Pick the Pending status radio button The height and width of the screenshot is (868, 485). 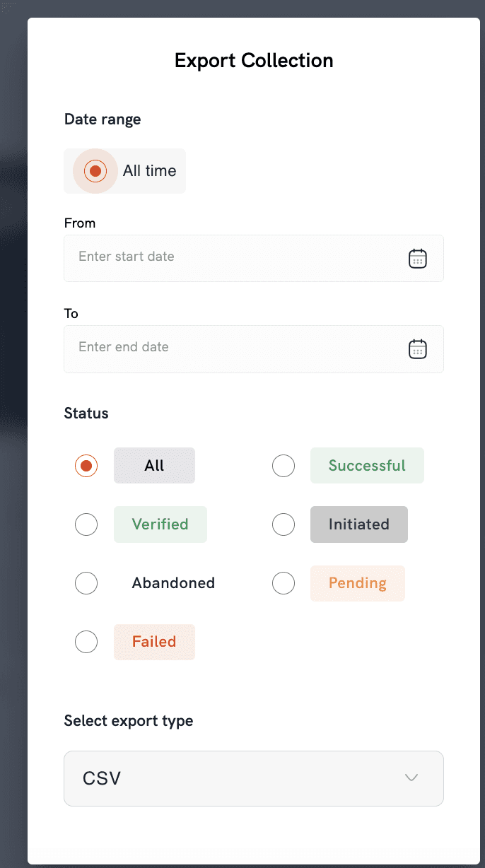click(x=284, y=583)
